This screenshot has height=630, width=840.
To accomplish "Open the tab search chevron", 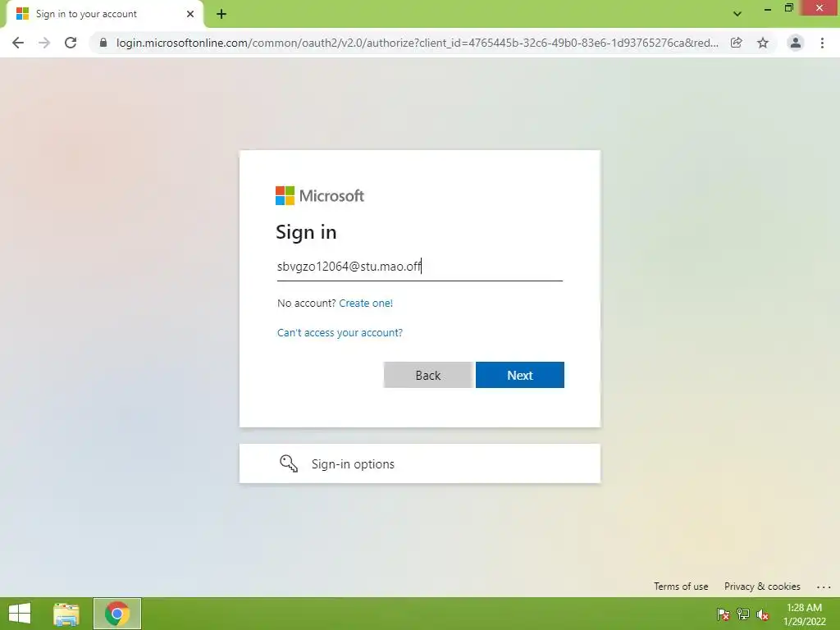I will click(737, 14).
